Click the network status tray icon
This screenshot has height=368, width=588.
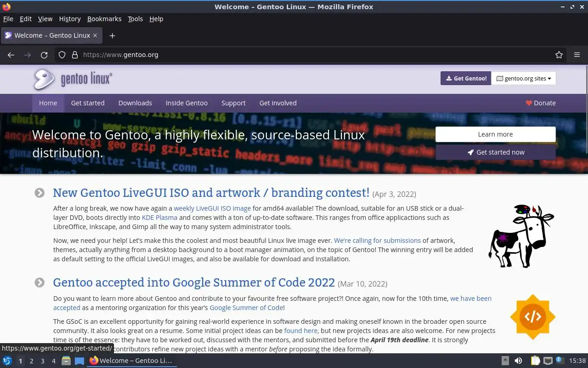click(x=548, y=361)
